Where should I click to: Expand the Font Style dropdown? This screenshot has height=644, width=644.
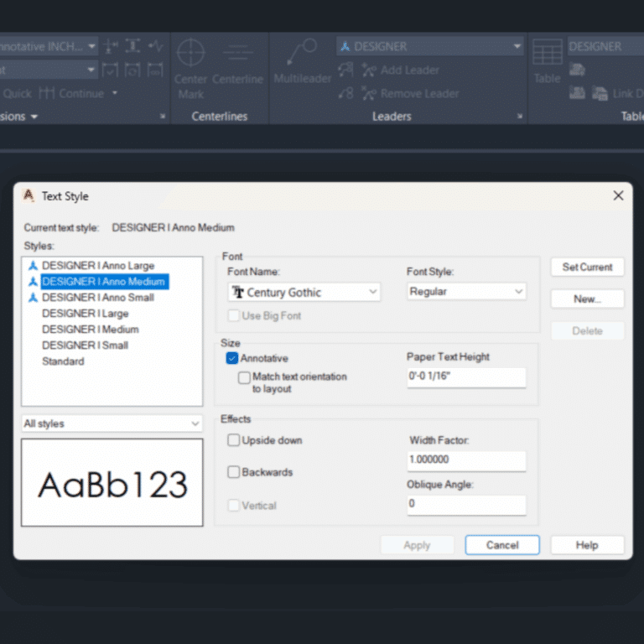point(466,291)
